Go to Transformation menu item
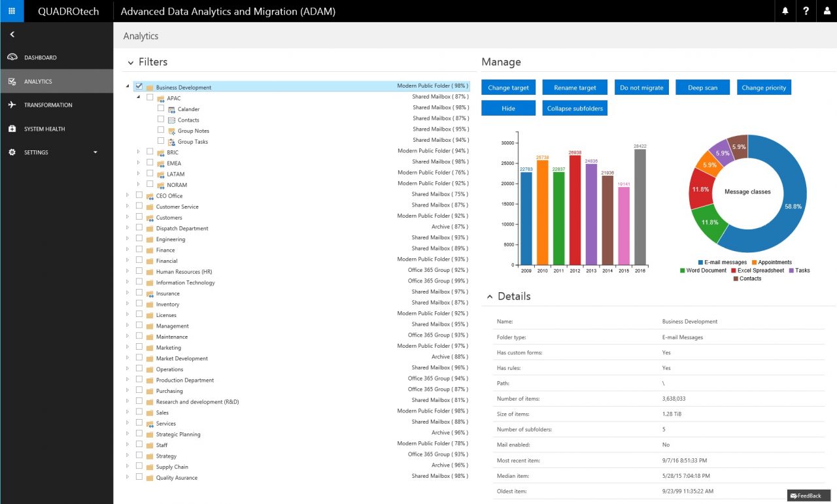This screenshot has height=504, width=837. pyautogui.click(x=56, y=105)
